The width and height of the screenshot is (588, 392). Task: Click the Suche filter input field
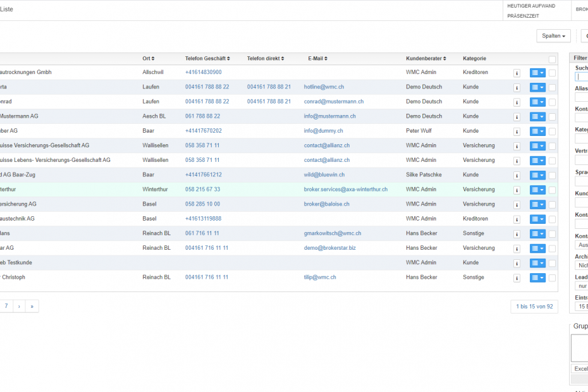coord(581,77)
